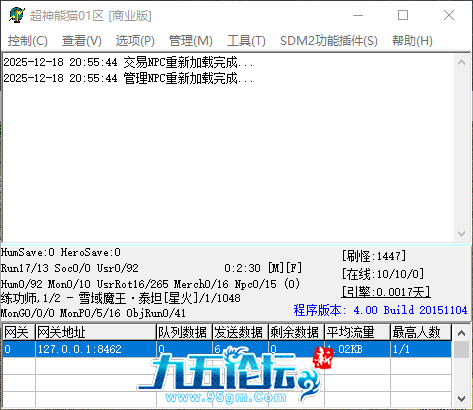Open the SDM2功能插件(S) menu
Image resolution: width=473 pixels, height=410 pixels.
coord(329,41)
